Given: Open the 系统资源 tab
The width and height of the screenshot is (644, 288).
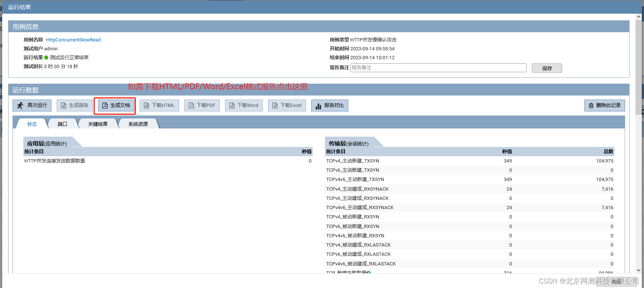Looking at the screenshot, I should pos(138,124).
